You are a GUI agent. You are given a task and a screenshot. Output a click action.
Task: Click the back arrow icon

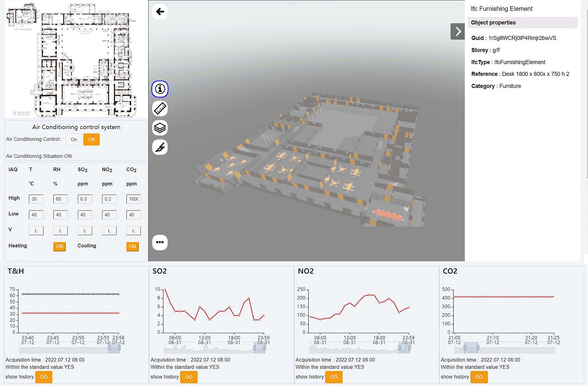[x=160, y=12]
